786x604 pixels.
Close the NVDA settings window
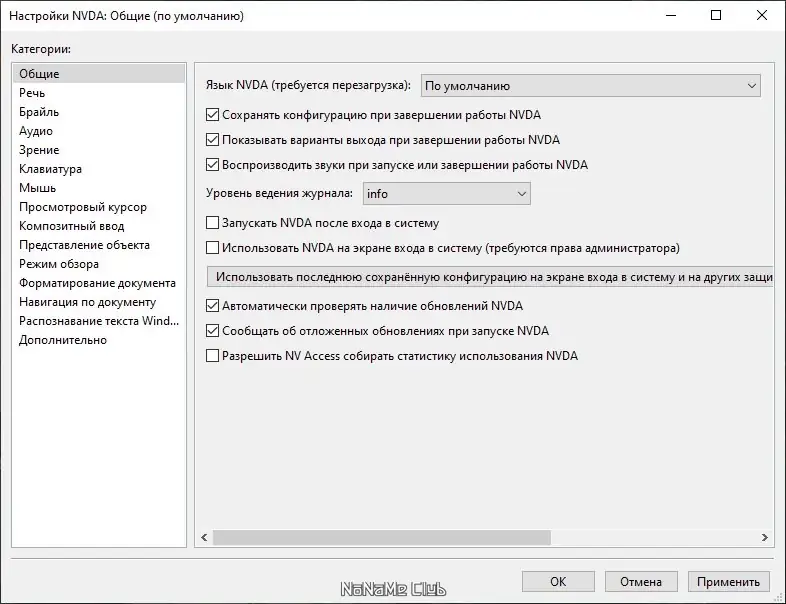click(x=761, y=15)
